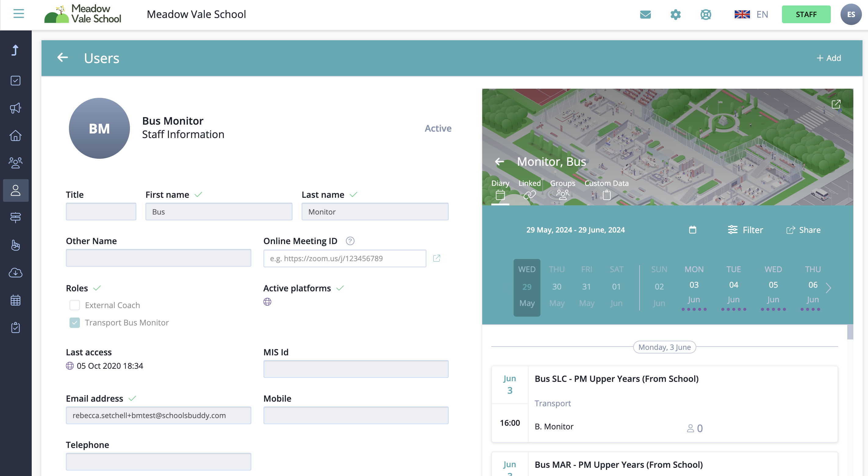The height and width of the screenshot is (476, 868).
Task: Open the EN language selector
Action: tap(751, 15)
